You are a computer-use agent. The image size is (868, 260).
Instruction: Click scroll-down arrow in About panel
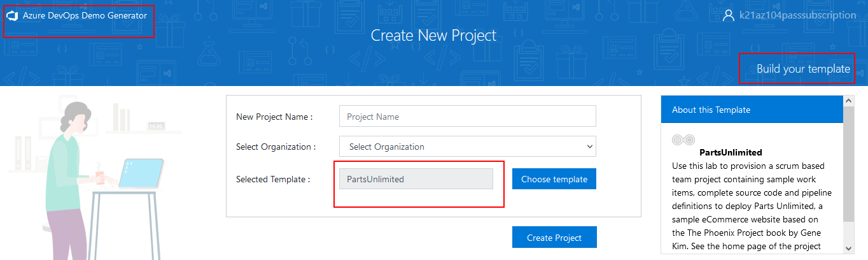[x=849, y=249]
